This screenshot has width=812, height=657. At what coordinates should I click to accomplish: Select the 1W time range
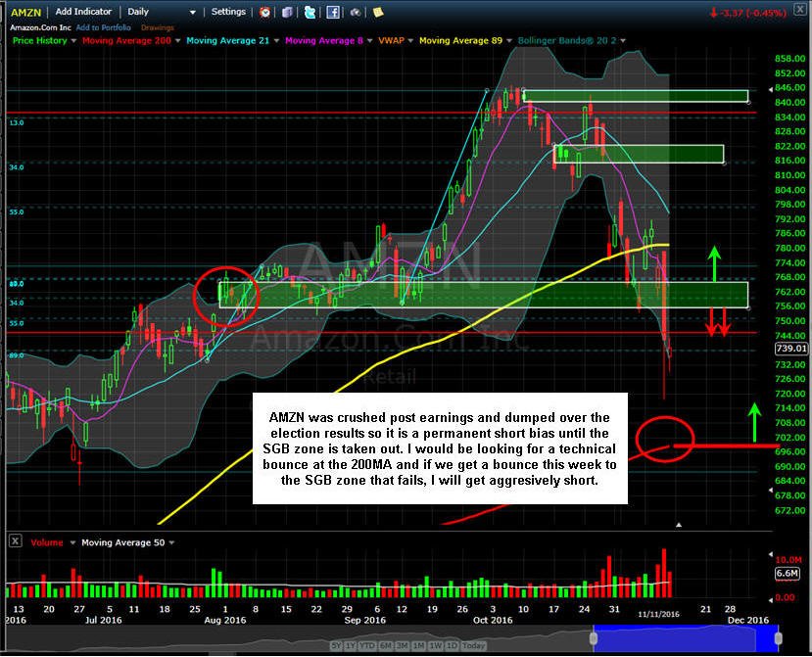[x=436, y=645]
